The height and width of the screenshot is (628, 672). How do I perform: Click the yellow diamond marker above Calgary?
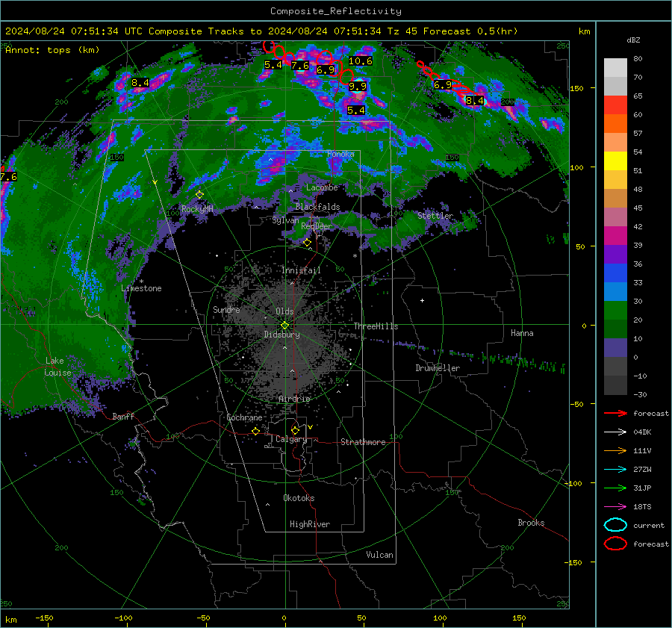(295, 430)
